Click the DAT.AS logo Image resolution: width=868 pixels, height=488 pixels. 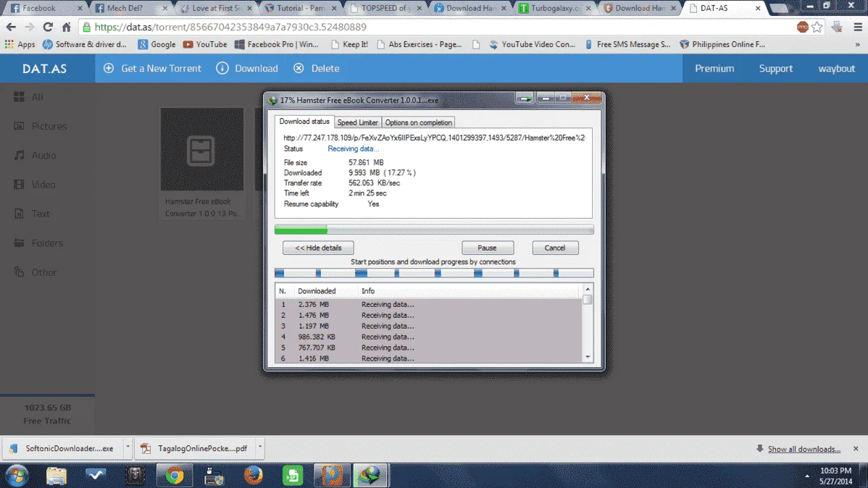pyautogui.click(x=44, y=69)
